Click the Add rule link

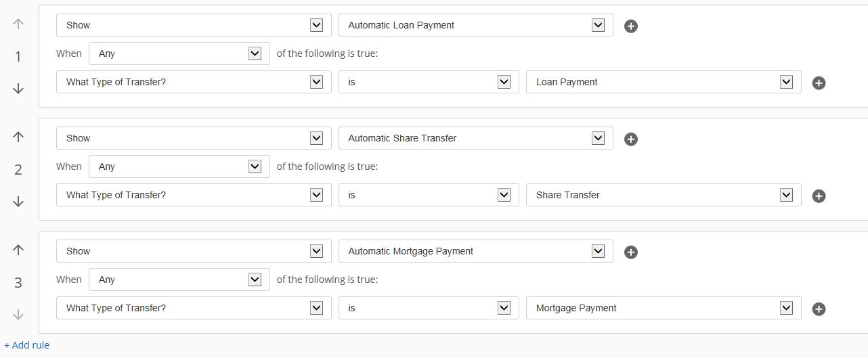click(x=27, y=345)
